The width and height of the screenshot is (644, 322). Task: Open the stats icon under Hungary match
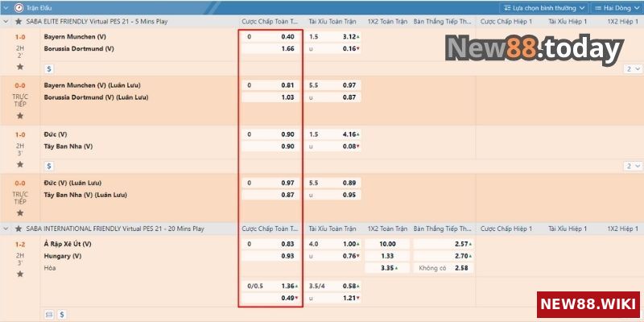pos(49,315)
